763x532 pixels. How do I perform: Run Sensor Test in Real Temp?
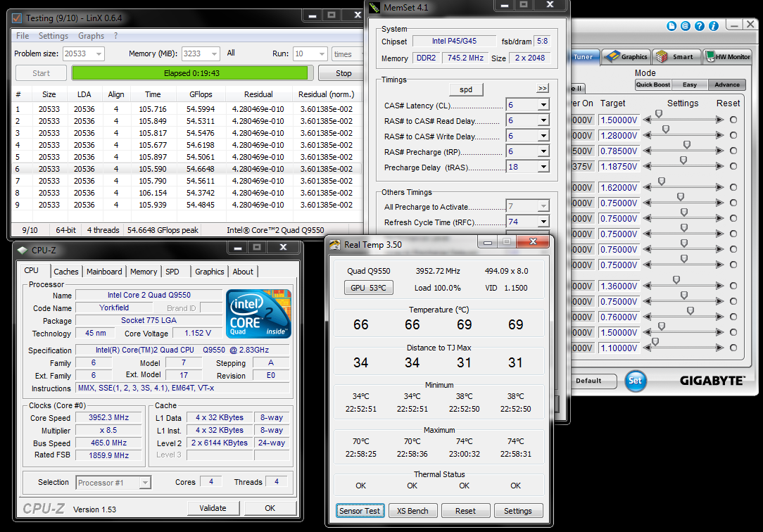(x=360, y=511)
